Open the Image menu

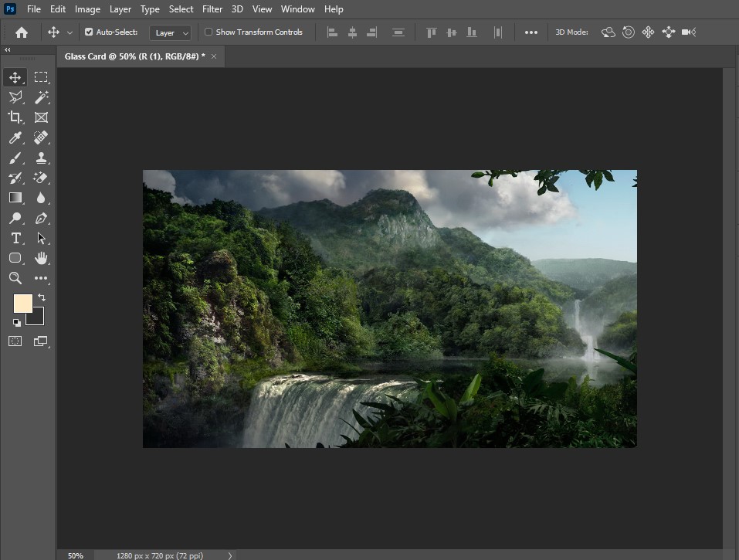(87, 9)
